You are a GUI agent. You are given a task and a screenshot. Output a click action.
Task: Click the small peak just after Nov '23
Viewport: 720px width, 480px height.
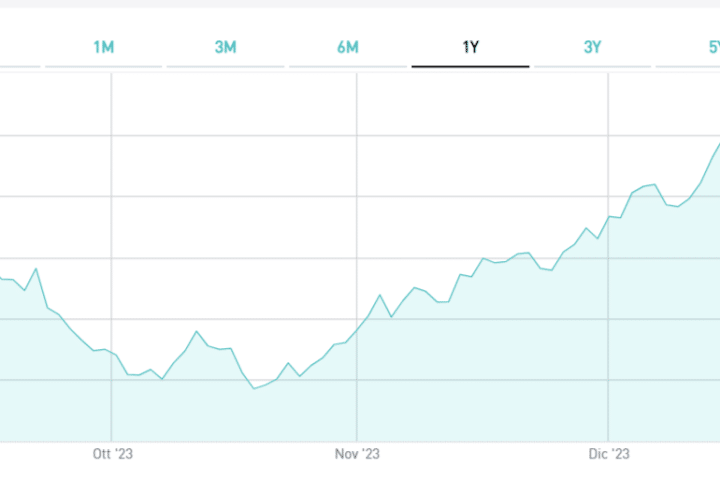coord(380,295)
